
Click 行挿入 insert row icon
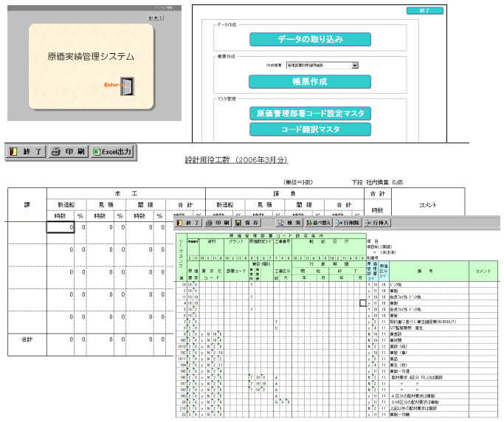coord(377,223)
